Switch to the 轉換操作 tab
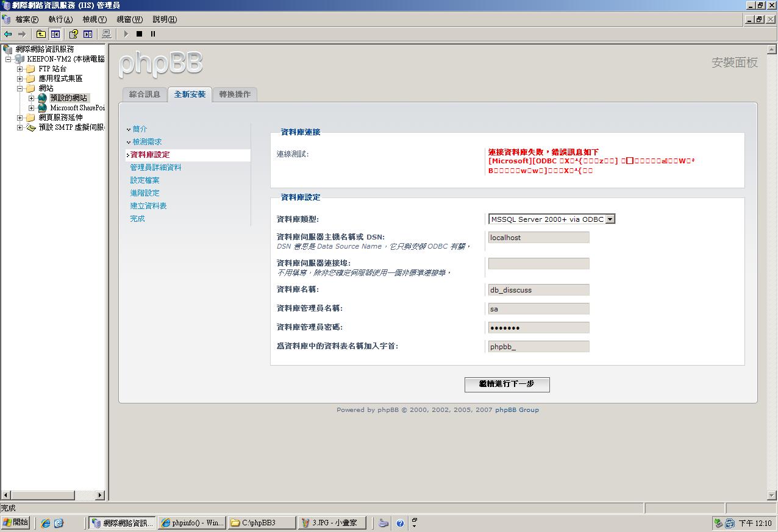The height and width of the screenshot is (532, 778). point(235,94)
